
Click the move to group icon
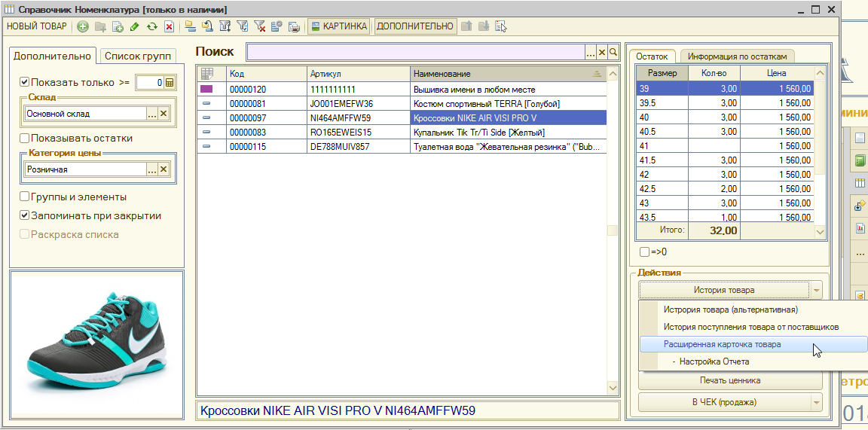pos(208,26)
